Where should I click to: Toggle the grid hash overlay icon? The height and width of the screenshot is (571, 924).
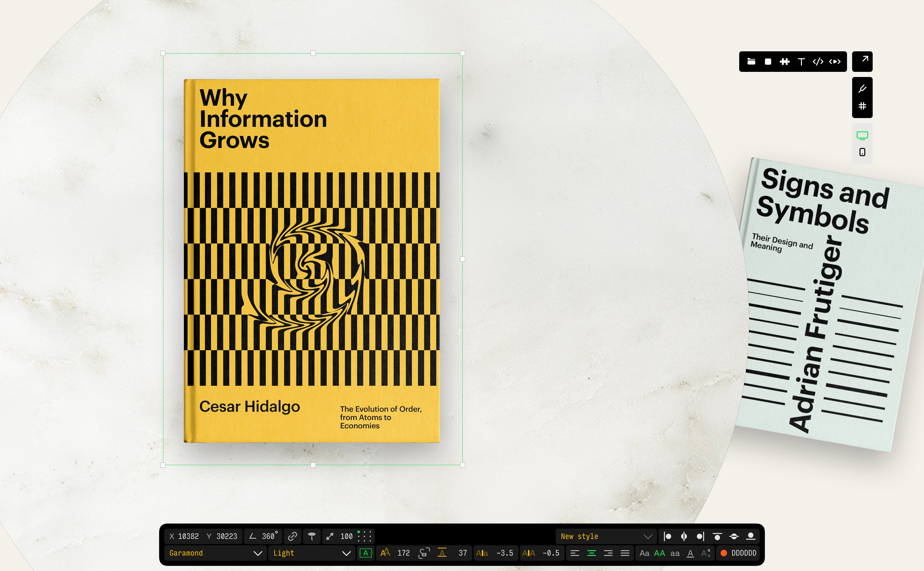862,106
